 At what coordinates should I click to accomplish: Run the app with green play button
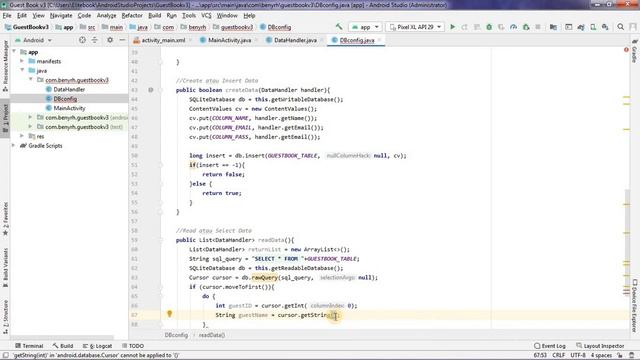(452, 27)
